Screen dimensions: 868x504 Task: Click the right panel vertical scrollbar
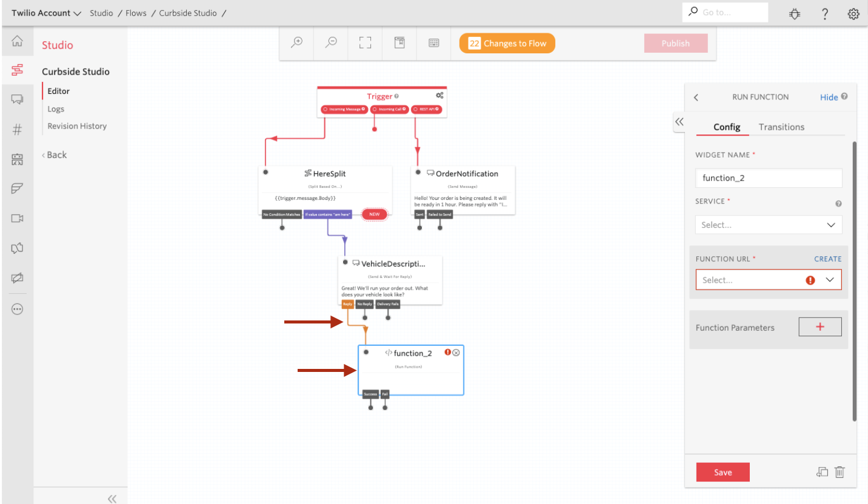[x=855, y=281]
